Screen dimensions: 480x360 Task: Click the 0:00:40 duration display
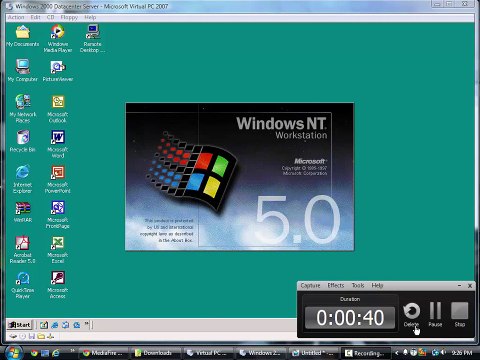pos(350,318)
